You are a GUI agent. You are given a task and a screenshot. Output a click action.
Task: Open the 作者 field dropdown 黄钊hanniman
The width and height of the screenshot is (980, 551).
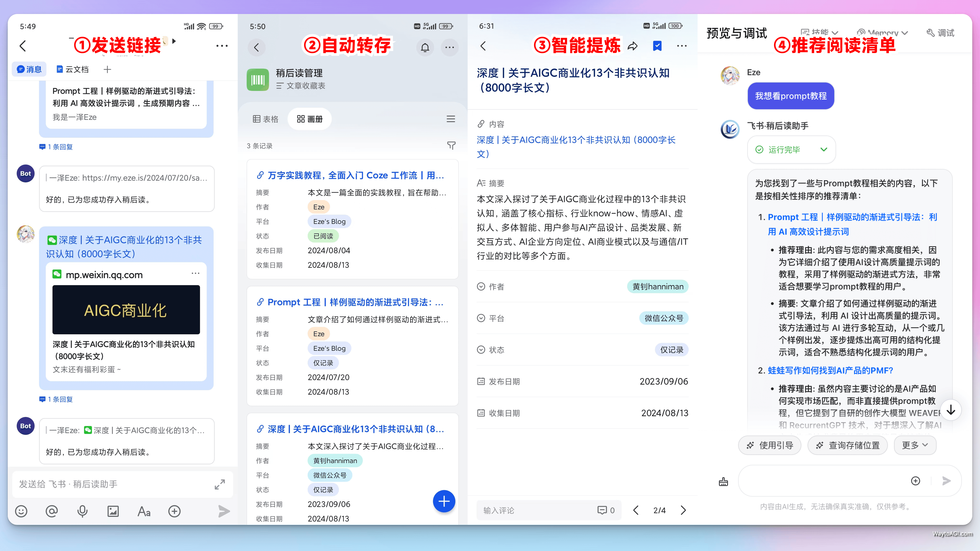(x=658, y=287)
